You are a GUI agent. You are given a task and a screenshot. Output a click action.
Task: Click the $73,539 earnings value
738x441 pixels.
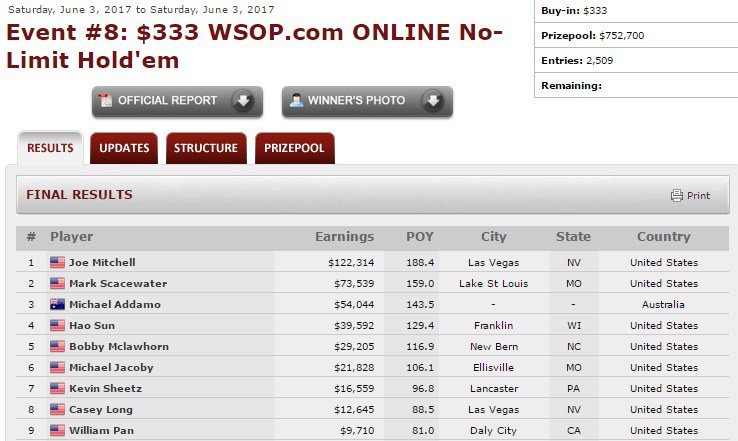click(354, 284)
